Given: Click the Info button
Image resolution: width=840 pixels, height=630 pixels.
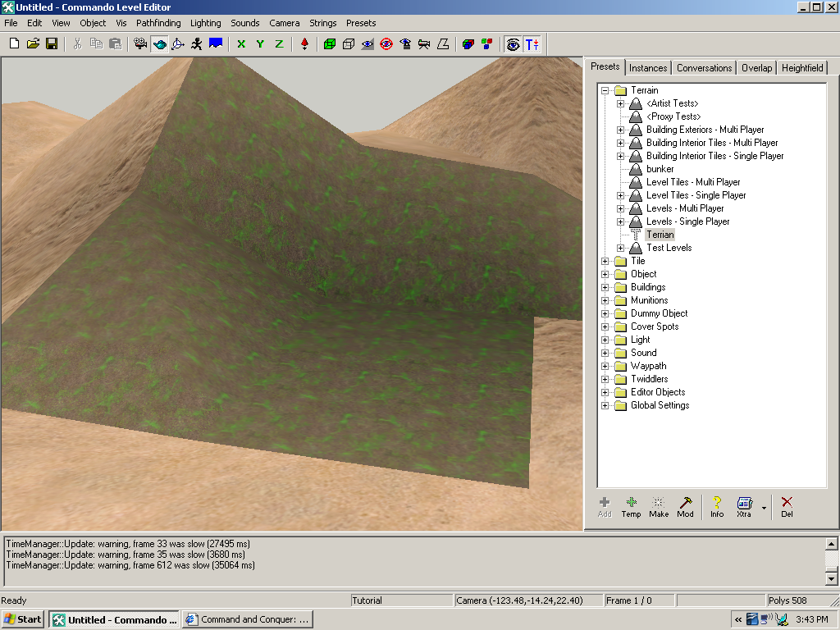Looking at the screenshot, I should [717, 506].
